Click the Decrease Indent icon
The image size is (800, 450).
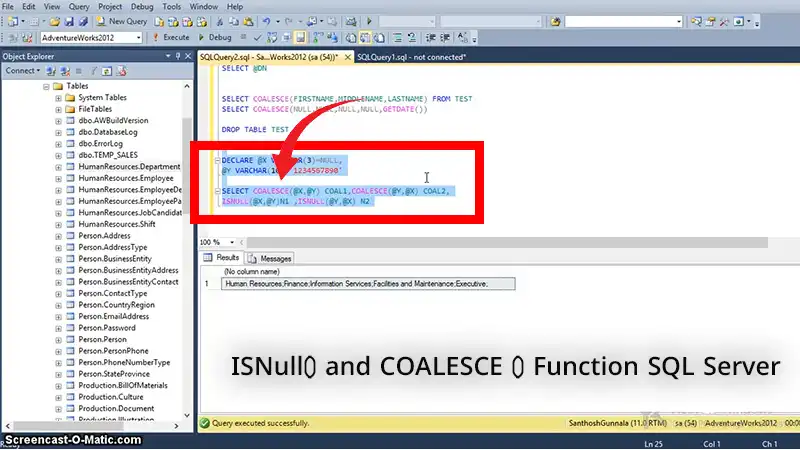(430, 38)
